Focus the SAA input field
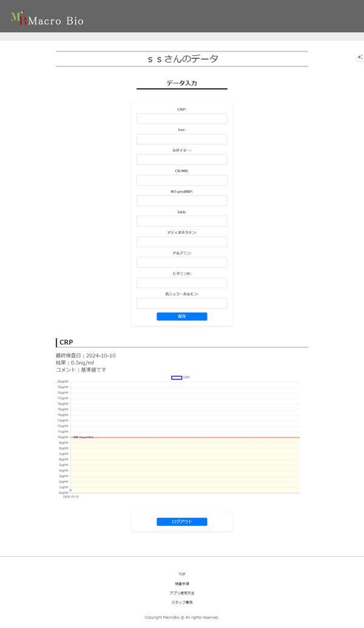Image resolution: width=364 pixels, height=628 pixels. (182, 221)
